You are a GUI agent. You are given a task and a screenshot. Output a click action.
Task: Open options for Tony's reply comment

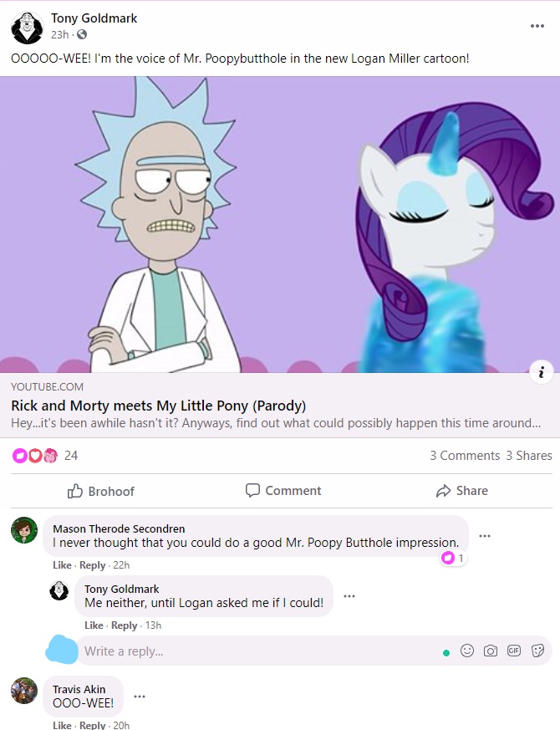tap(349, 596)
